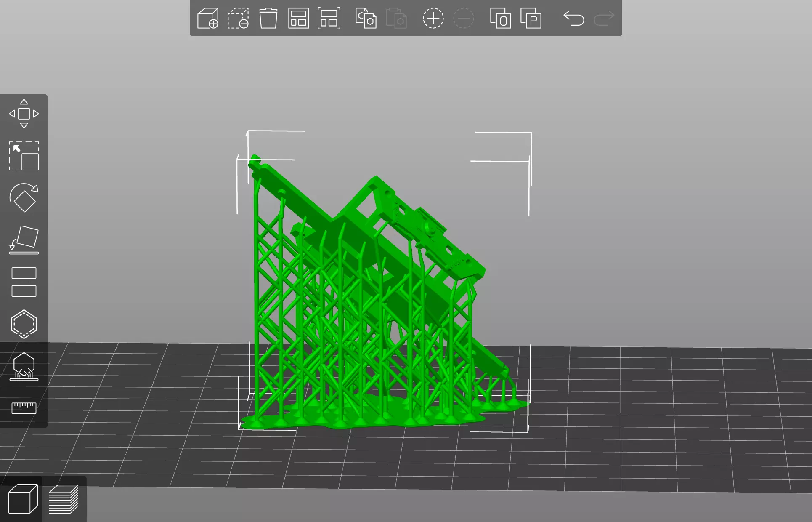This screenshot has width=812, height=522.
Task: Open the Hollow and drill tool
Action: 24,324
